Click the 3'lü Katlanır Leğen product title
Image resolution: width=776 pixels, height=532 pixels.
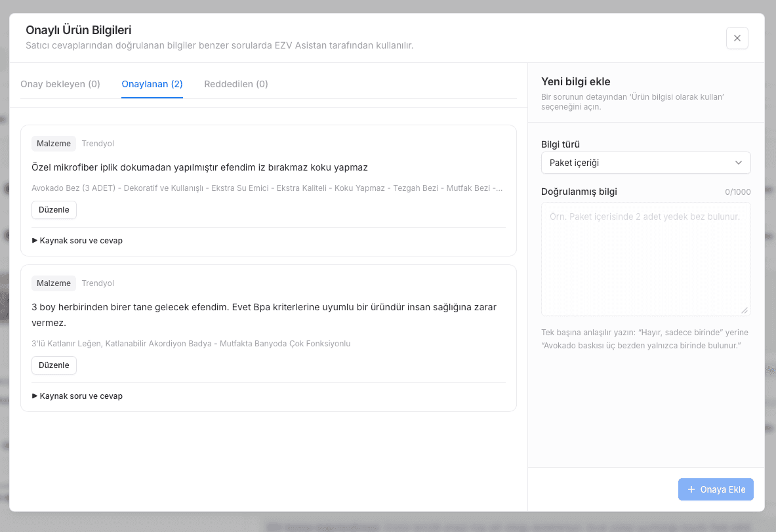click(x=191, y=344)
